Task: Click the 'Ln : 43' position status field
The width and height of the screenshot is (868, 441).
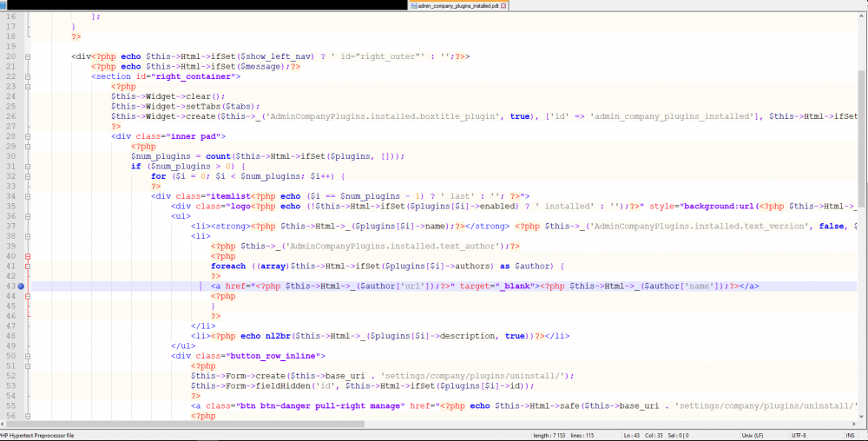Action: [632, 436]
